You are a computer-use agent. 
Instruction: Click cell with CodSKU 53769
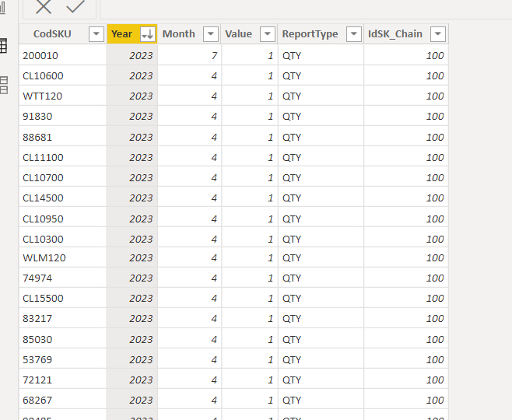click(63, 359)
